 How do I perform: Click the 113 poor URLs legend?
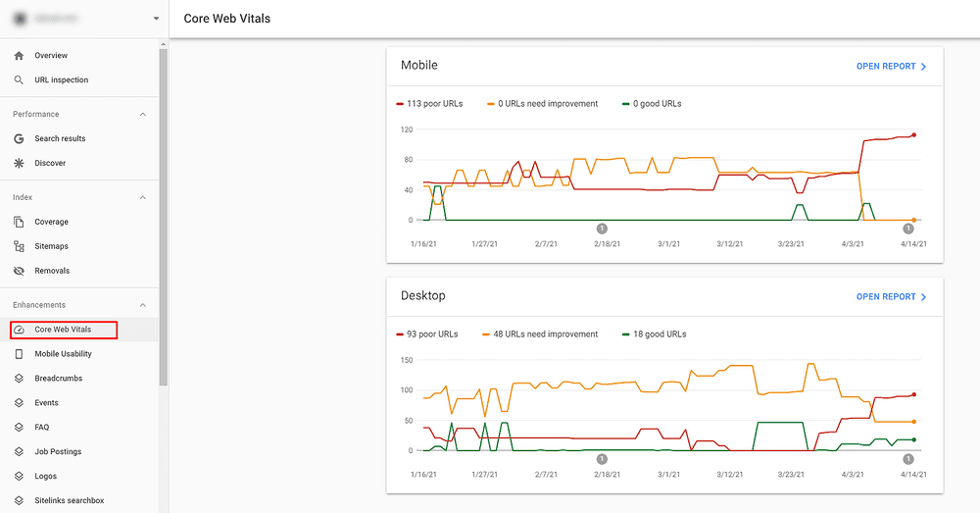point(429,104)
